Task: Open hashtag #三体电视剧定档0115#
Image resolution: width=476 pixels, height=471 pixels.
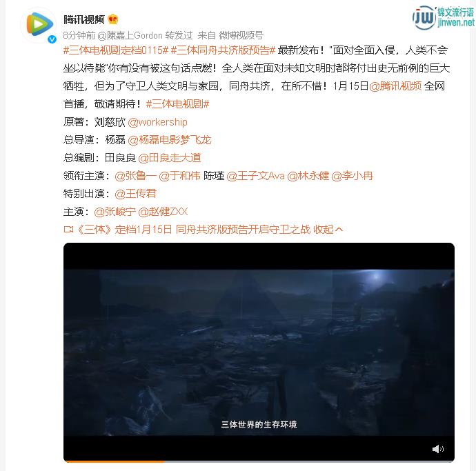Action: pos(116,50)
